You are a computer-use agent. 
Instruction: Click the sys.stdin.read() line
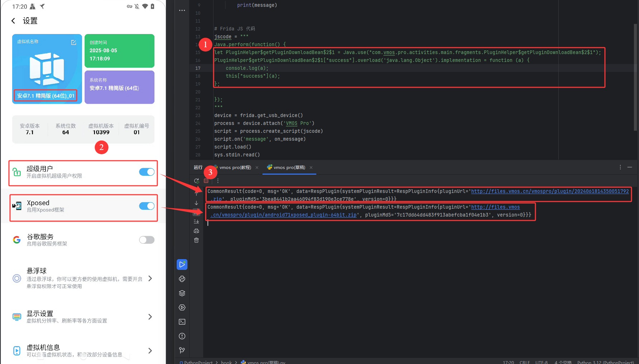237,155
